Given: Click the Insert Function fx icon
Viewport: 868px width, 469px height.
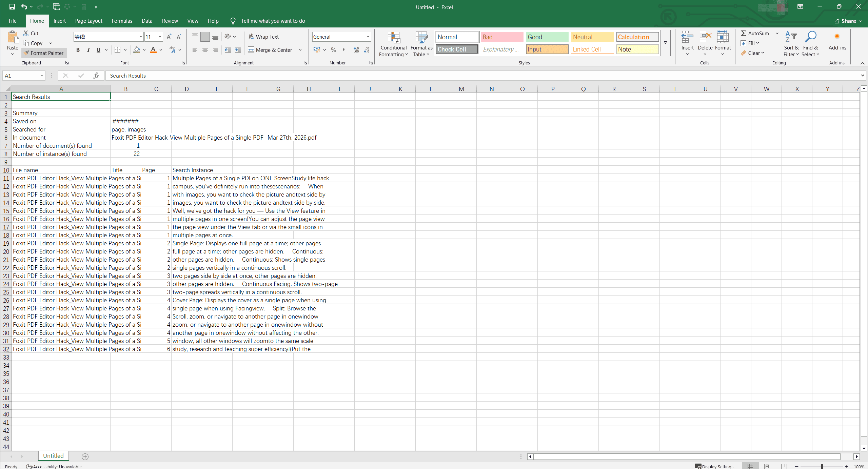Looking at the screenshot, I should pyautogui.click(x=96, y=76).
